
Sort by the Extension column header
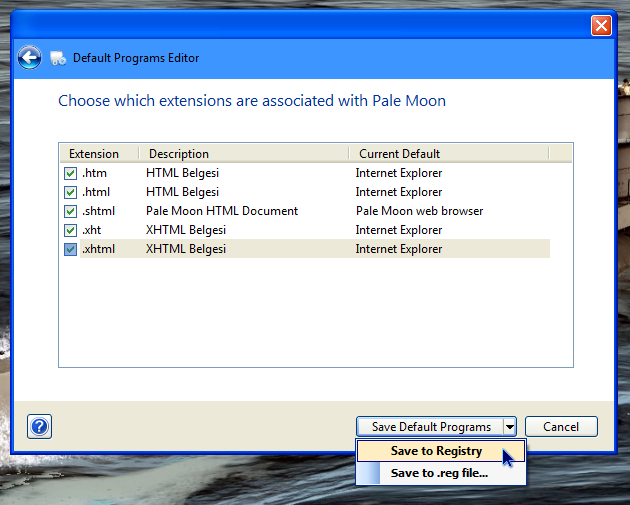[99, 153]
